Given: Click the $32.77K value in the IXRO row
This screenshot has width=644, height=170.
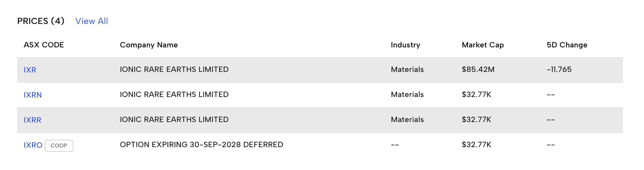Looking at the screenshot, I should 476,145.
